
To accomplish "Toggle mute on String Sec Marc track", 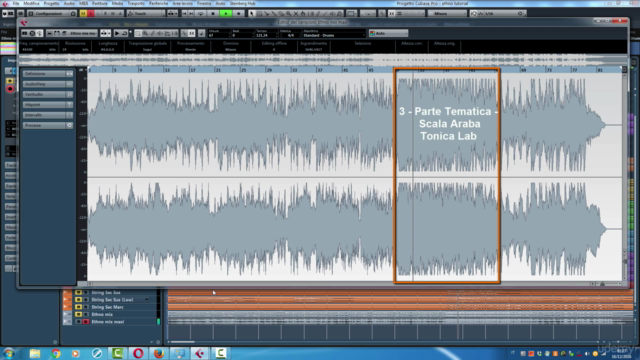I will (78, 307).
